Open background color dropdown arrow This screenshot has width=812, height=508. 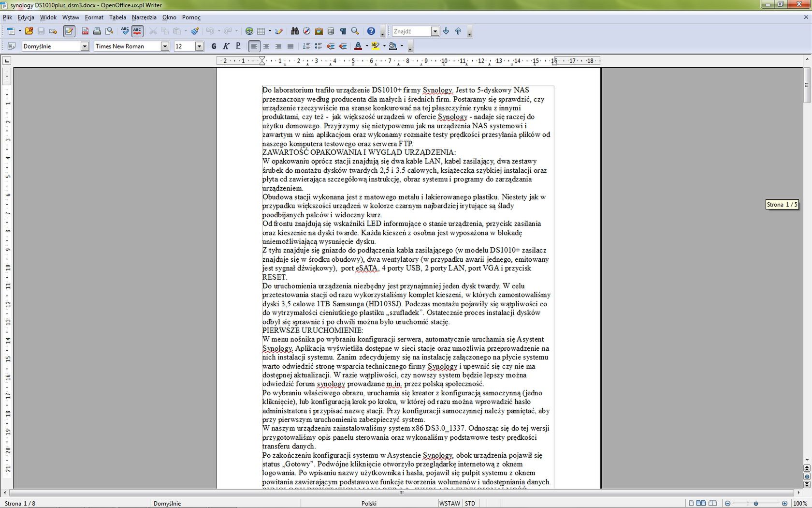(x=402, y=46)
